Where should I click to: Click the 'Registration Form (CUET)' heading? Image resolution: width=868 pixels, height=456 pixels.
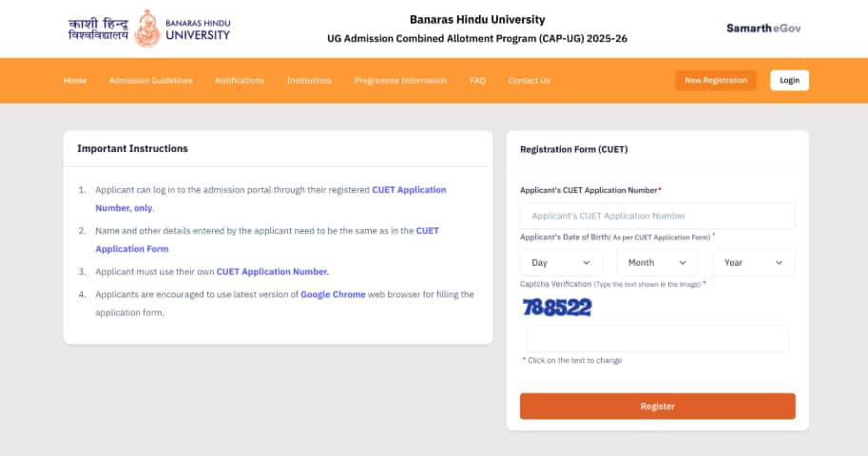[573, 149]
